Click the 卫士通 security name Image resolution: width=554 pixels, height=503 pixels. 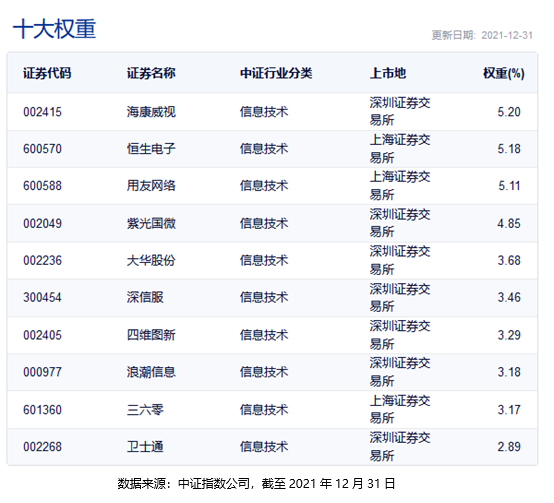(x=145, y=447)
